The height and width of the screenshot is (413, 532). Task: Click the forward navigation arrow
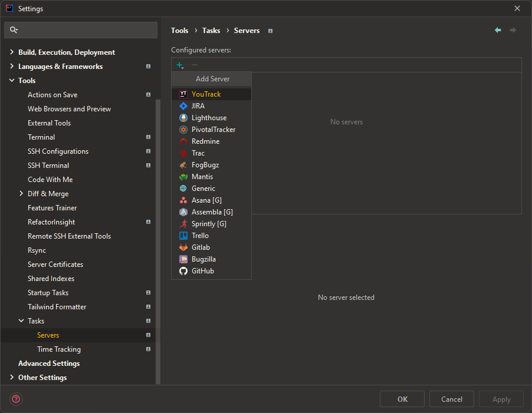click(x=513, y=30)
